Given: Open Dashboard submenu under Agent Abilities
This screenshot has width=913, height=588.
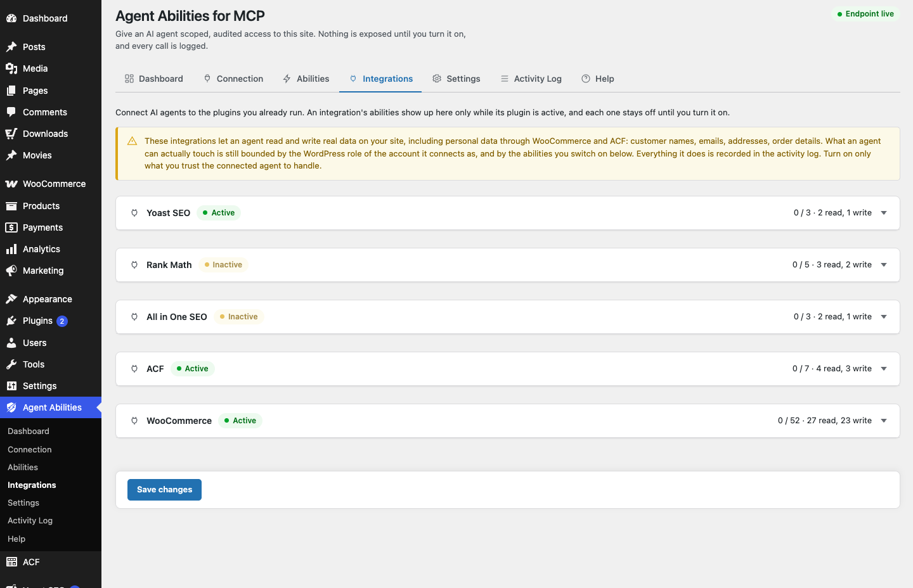Looking at the screenshot, I should 29,431.
